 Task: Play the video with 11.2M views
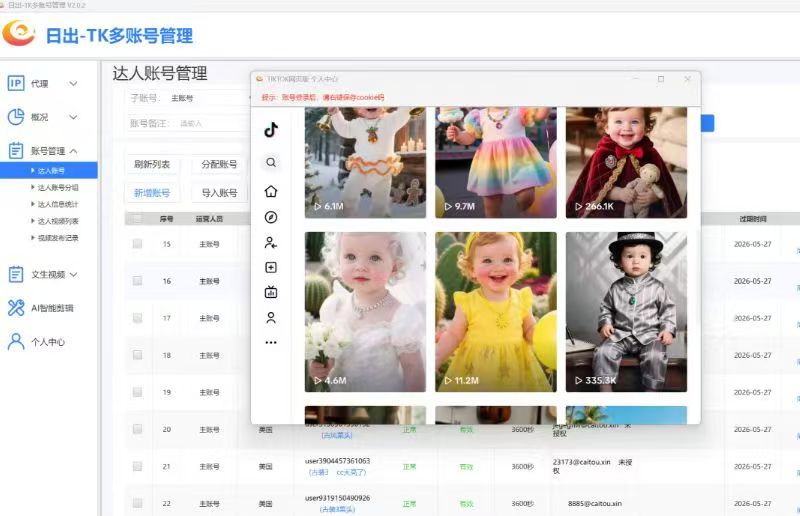coord(496,312)
